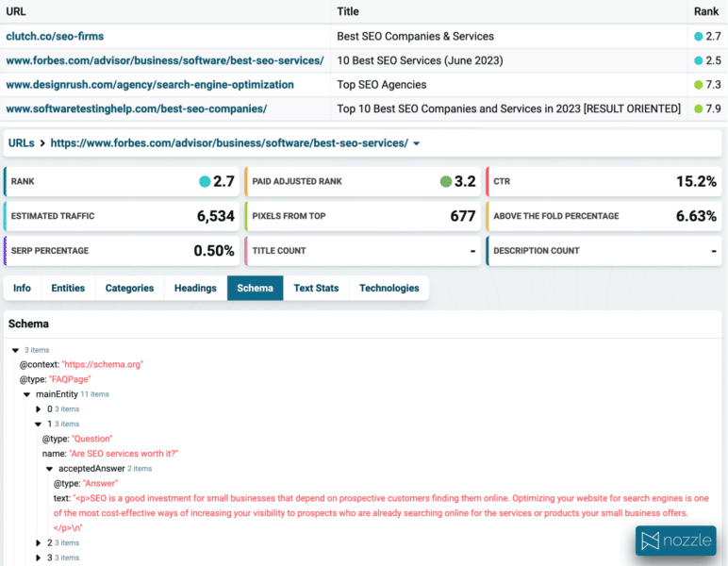This screenshot has width=728, height=566.
Task: Switch to the Info tab
Action: pyautogui.click(x=22, y=288)
